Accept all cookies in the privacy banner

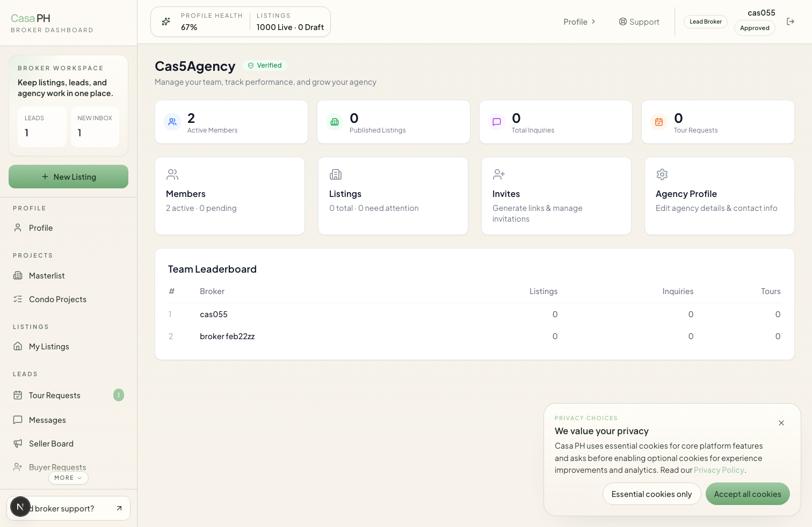tap(748, 494)
